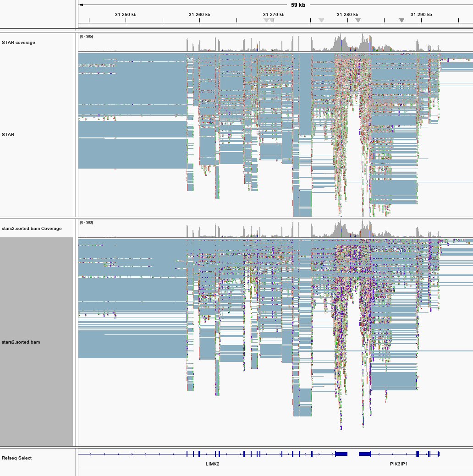Click the large terminal exon block of LIMK2
This screenshot has width=473, height=476.
pyautogui.click(x=341, y=454)
